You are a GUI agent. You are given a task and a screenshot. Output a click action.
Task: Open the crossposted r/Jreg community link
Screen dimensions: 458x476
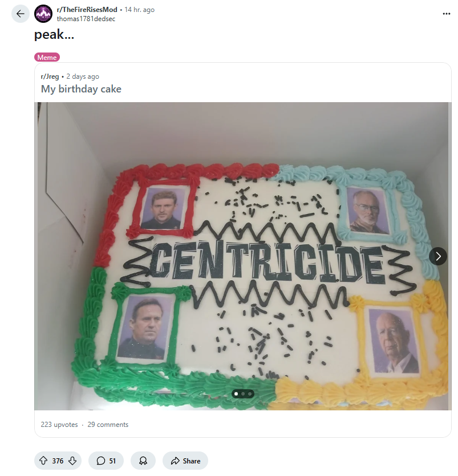click(x=50, y=76)
